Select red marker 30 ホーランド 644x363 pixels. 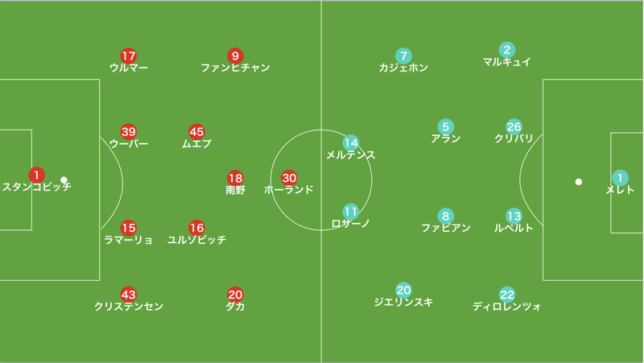pos(289,178)
